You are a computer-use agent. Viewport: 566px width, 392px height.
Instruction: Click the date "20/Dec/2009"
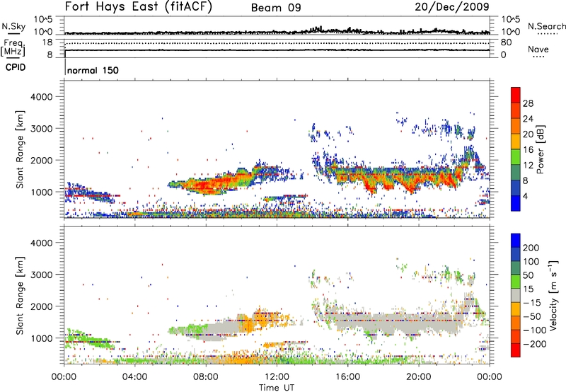point(452,6)
